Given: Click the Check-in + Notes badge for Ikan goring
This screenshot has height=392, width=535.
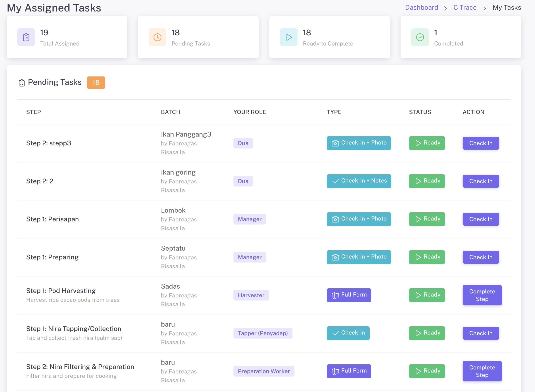Looking at the screenshot, I should coord(359,181).
